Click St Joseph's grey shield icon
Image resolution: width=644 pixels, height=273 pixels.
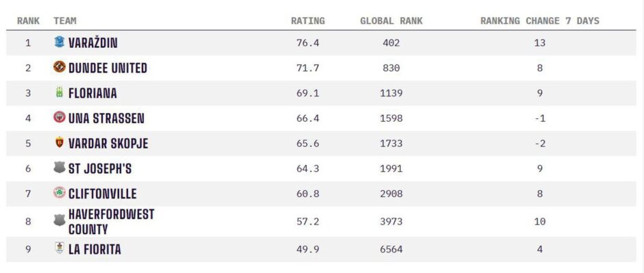[60, 168]
